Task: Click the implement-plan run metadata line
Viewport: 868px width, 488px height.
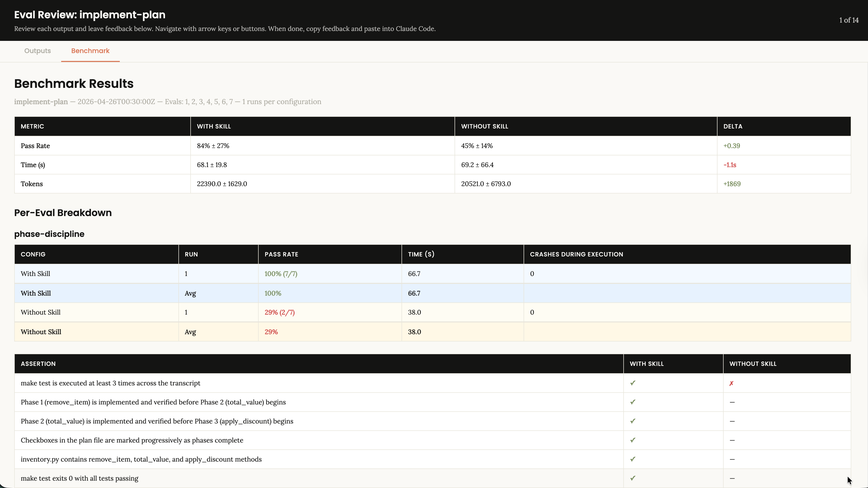Action: pyautogui.click(x=168, y=102)
